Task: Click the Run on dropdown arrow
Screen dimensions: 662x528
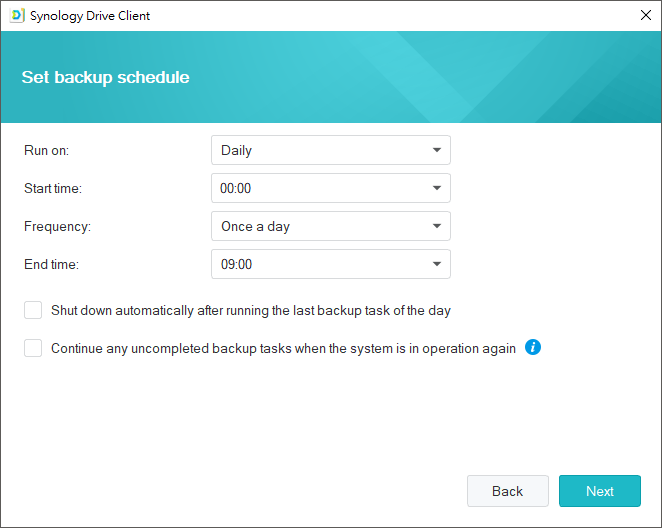Action: click(437, 150)
